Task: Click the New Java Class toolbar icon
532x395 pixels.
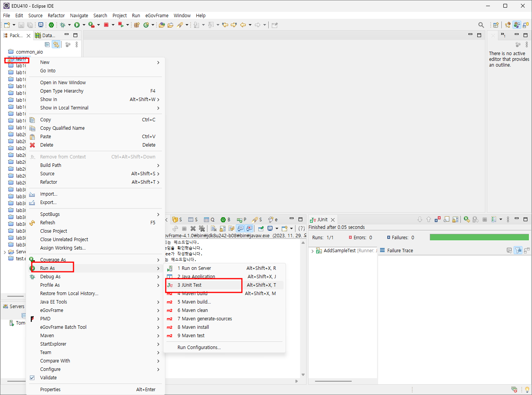Action: point(146,25)
